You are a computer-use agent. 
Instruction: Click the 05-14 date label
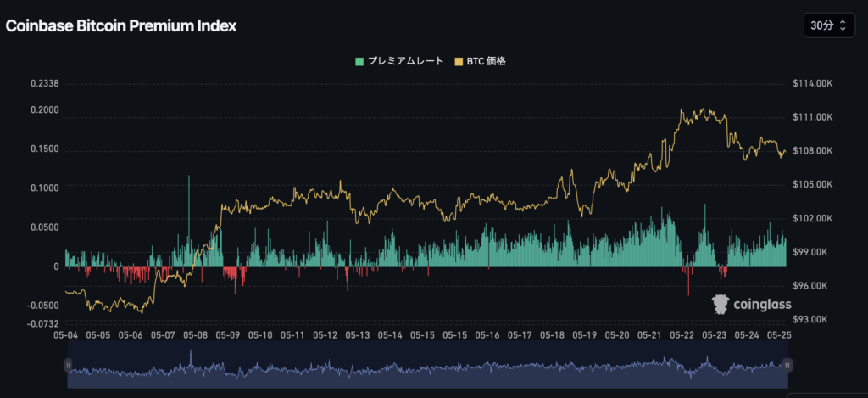coord(390,335)
